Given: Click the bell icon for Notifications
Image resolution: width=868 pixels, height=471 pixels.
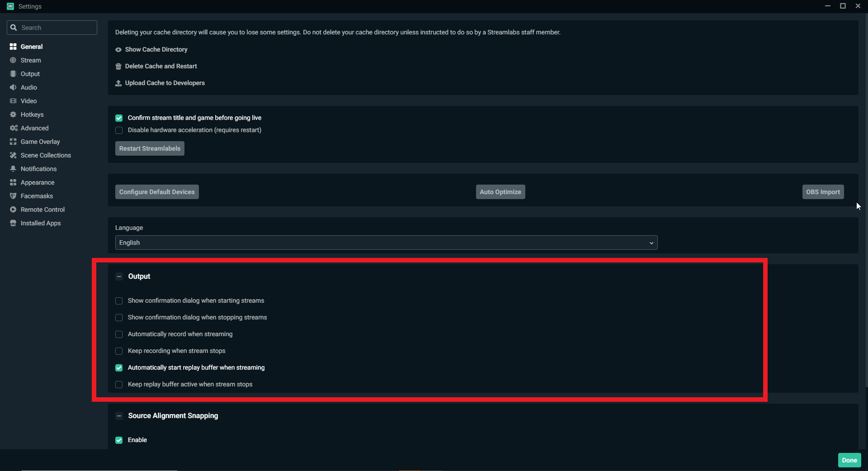Looking at the screenshot, I should pyautogui.click(x=13, y=169).
